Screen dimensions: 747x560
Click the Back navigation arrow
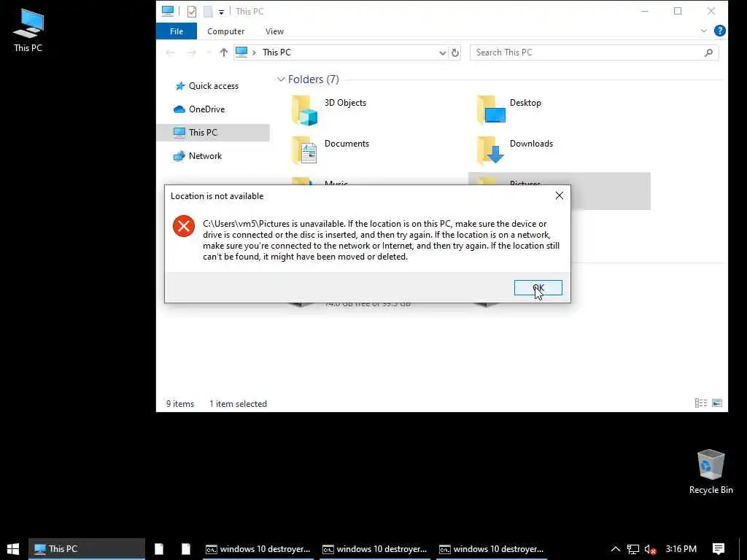click(x=171, y=52)
